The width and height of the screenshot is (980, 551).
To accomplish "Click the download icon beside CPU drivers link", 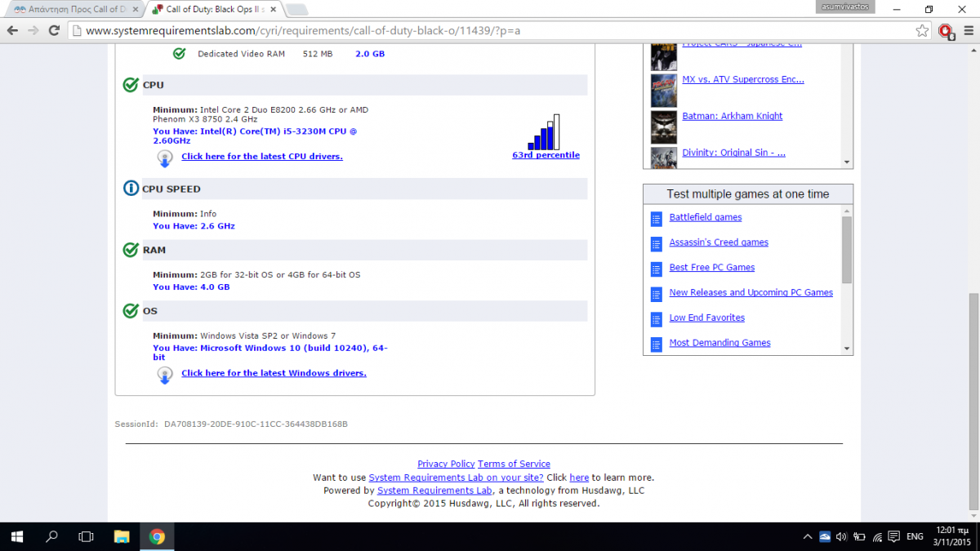I will pos(164,158).
